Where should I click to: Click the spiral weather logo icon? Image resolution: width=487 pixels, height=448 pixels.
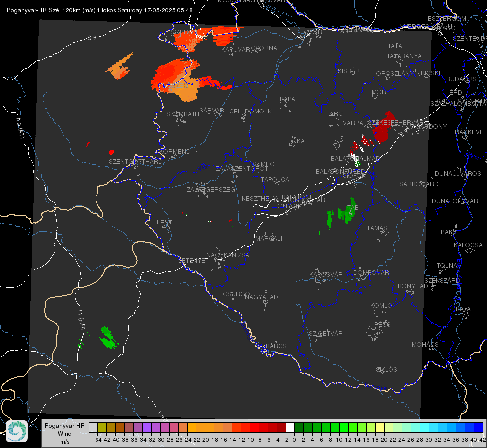17,431
